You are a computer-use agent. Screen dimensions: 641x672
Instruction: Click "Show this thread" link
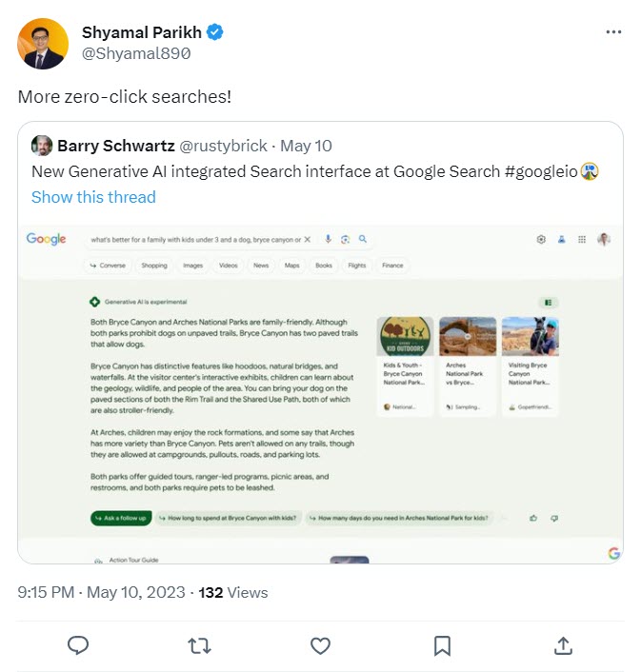[93, 197]
